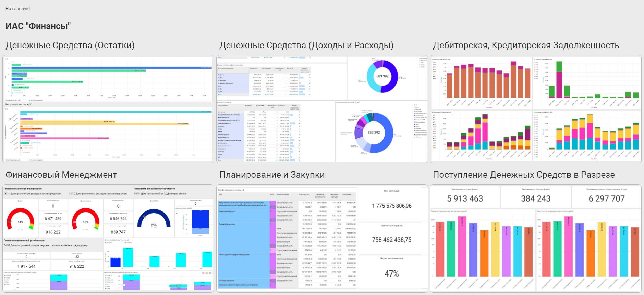The width and height of the screenshot is (644, 295).
Task: Click the 5 913 463 debt card
Action: pos(465,198)
